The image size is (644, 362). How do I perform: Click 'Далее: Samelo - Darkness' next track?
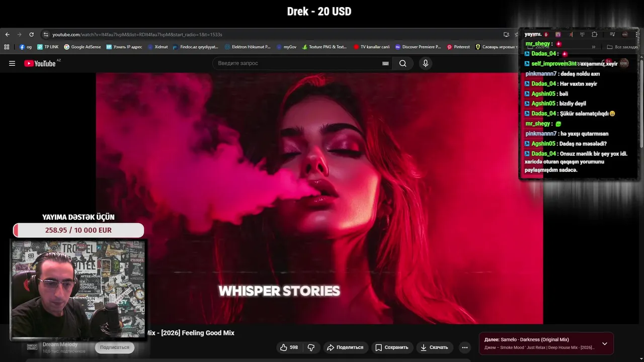[527, 340]
